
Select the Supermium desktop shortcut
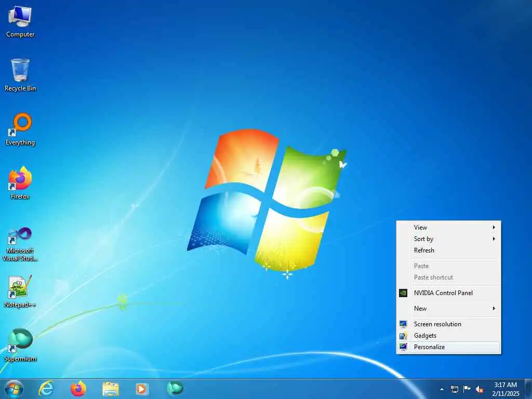[x=20, y=345]
